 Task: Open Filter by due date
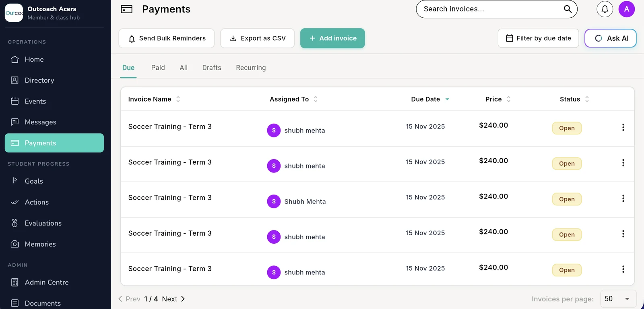[x=538, y=38]
